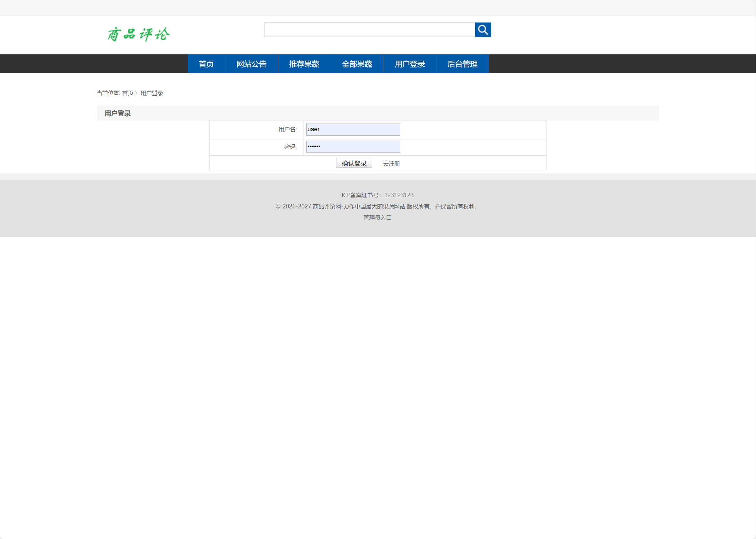Viewport: 756px width, 539px height.
Task: Click 用户登录 breadcrumb text
Action: (x=151, y=93)
